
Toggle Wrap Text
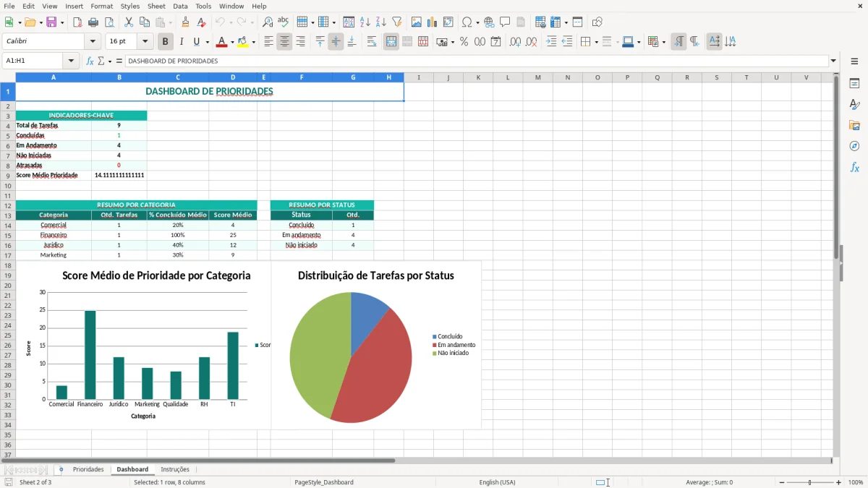pos(372,42)
